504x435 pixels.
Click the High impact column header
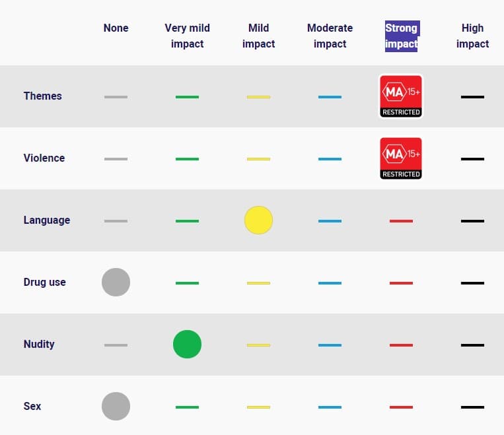(x=472, y=36)
